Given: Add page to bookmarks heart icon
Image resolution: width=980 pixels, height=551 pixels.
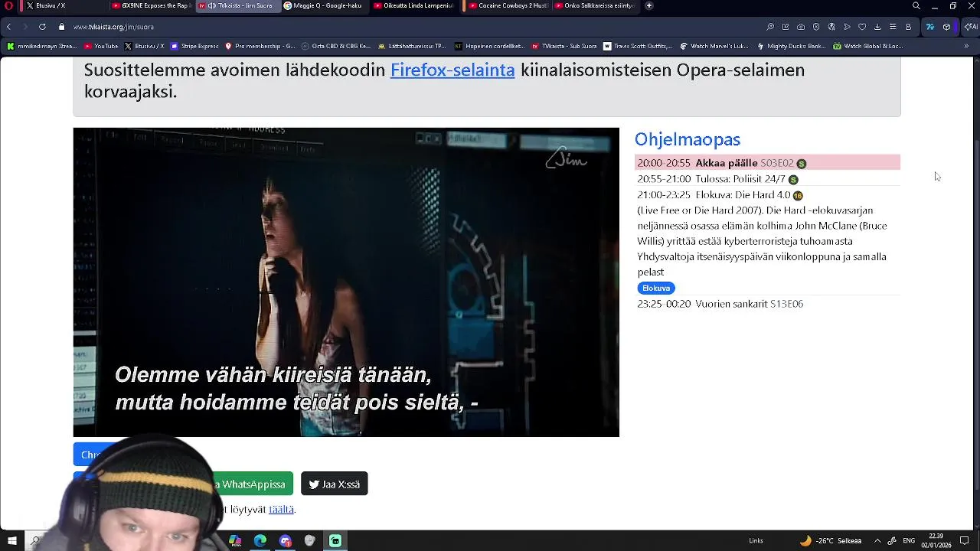Looking at the screenshot, I should pos(862,27).
